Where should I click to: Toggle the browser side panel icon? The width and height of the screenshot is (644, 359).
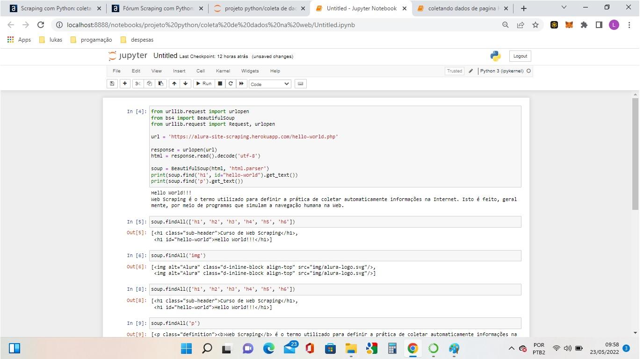click(x=599, y=25)
